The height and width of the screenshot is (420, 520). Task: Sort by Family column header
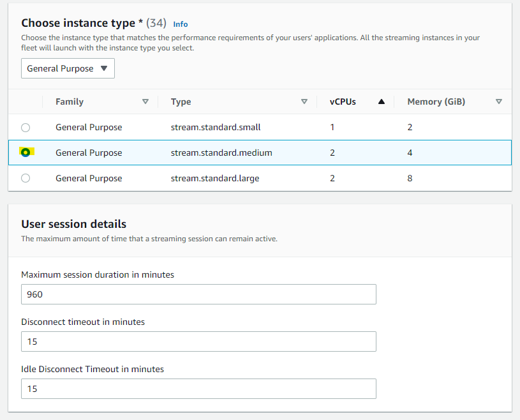[x=70, y=101]
